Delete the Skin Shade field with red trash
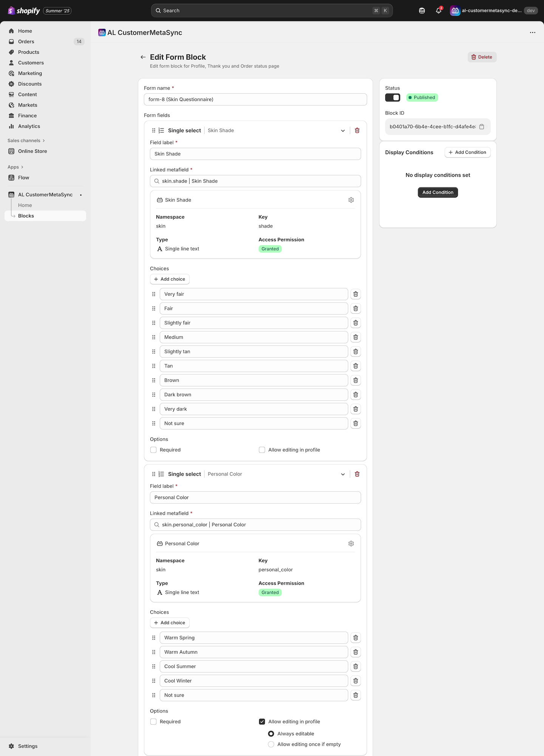 (x=357, y=130)
